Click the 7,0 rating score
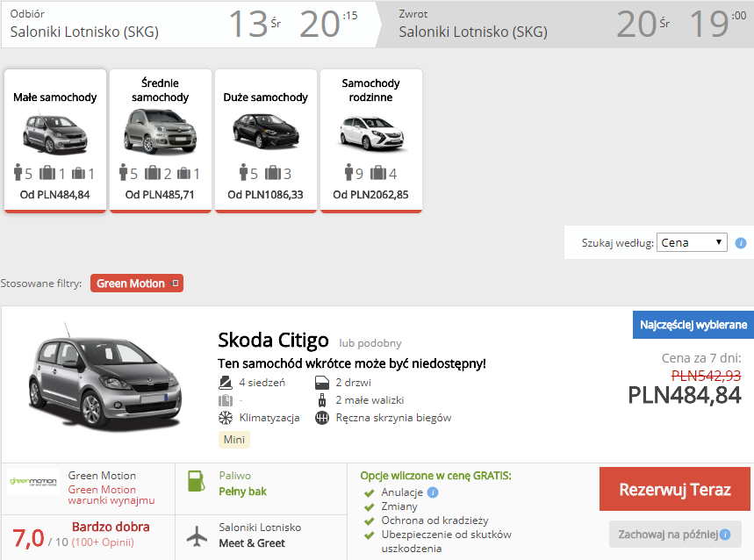Viewport: 754px width, 560px height. [28, 538]
